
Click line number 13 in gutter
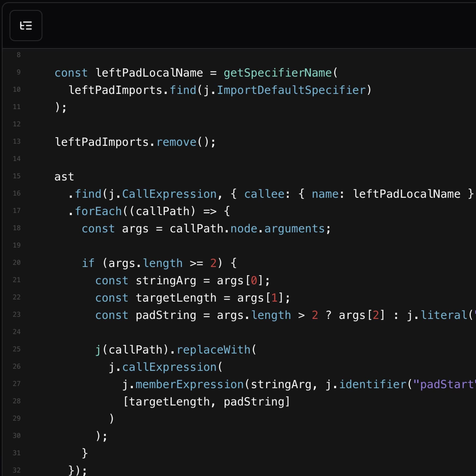click(17, 141)
